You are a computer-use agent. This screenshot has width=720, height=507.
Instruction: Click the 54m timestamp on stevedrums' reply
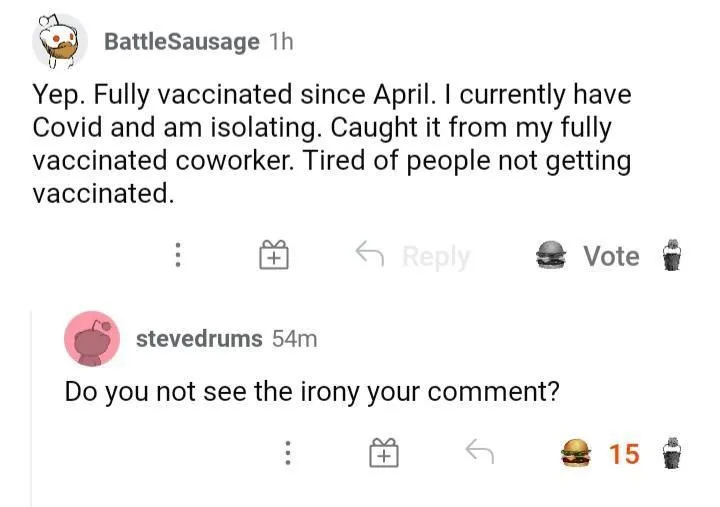tap(295, 338)
